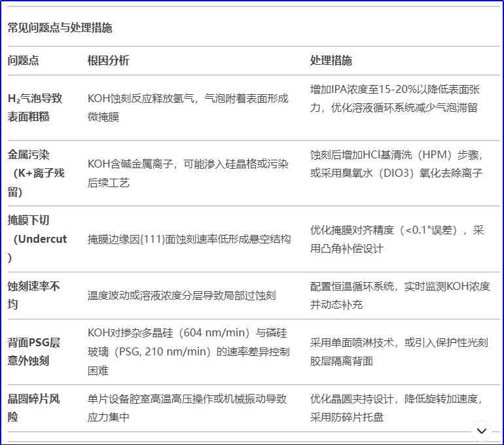Viewport: 504px width, 445px height.
Task: Click the 根因分析 column header
Action: pyautogui.click(x=108, y=60)
